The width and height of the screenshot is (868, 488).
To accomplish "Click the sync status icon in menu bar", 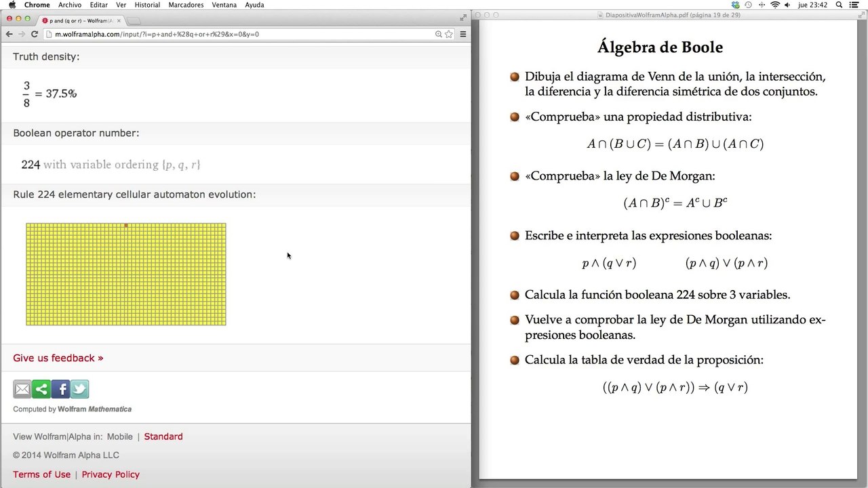I will coord(736,5).
